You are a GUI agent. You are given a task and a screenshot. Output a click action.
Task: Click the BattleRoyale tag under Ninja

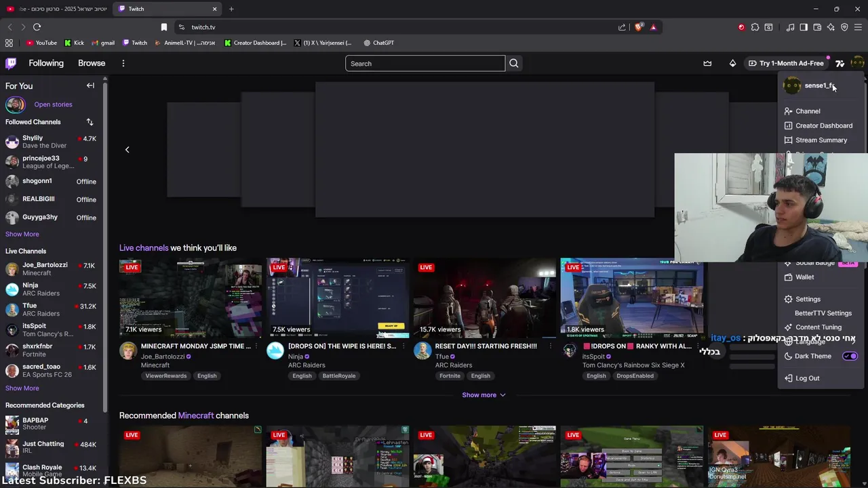338,375
